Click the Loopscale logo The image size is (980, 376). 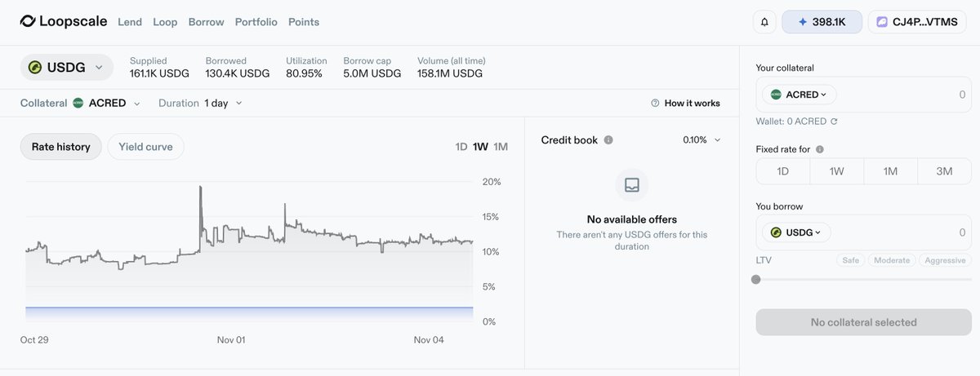[x=63, y=22]
